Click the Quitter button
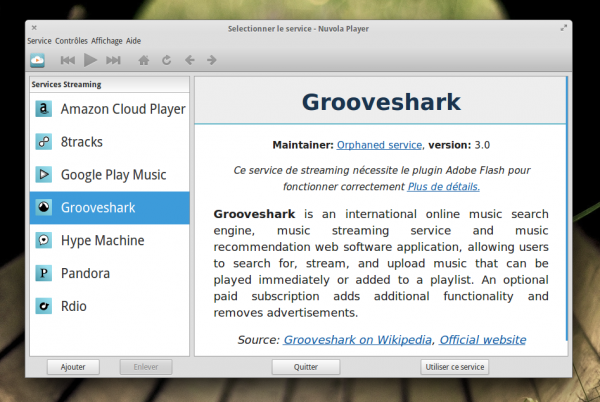Viewport: 600px width, 402px height. coord(306,367)
